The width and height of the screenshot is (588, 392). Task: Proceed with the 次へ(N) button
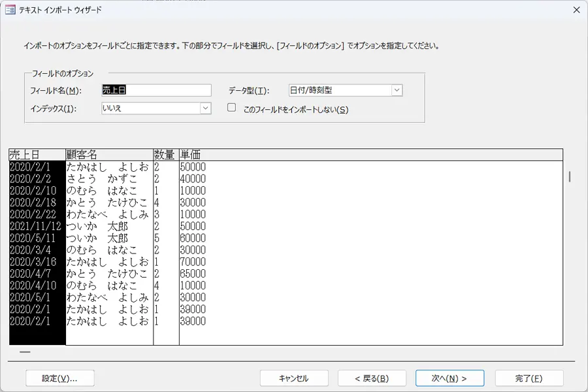(449, 378)
